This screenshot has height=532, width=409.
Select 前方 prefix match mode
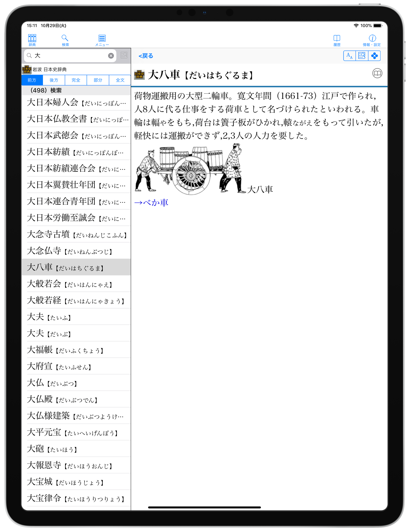click(x=32, y=80)
